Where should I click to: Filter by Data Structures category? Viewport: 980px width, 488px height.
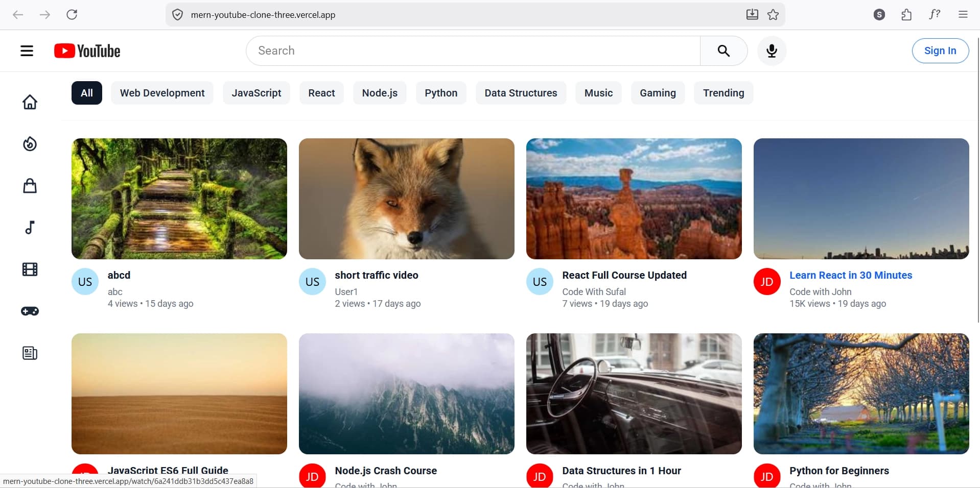point(521,93)
